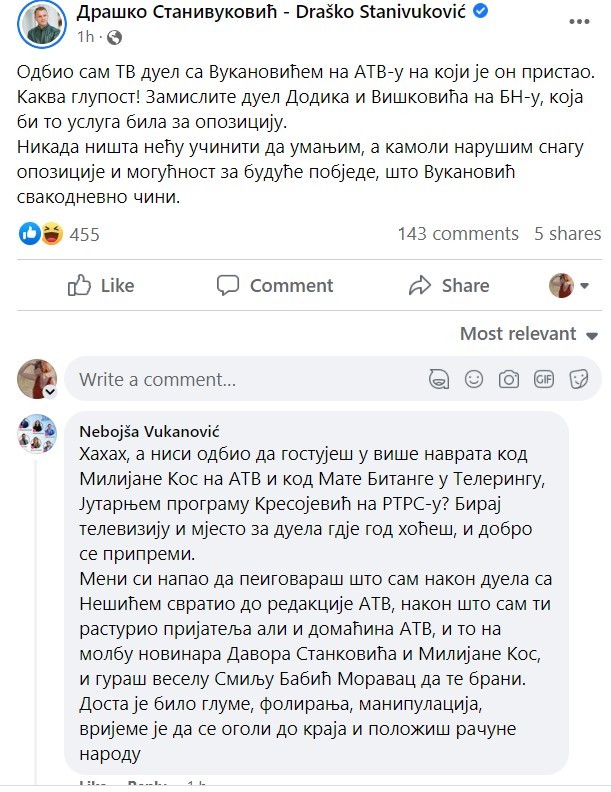Insert a GIF into the comment

543,379
